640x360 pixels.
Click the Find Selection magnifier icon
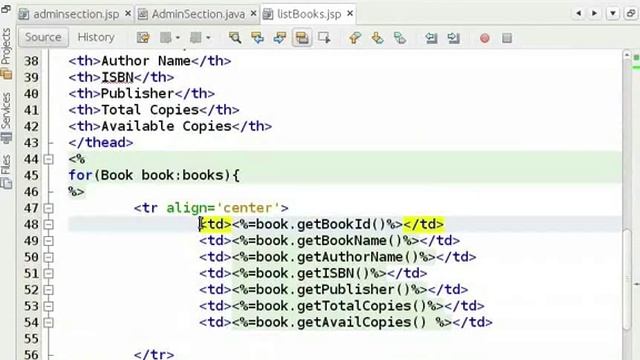pyautogui.click(x=235, y=38)
